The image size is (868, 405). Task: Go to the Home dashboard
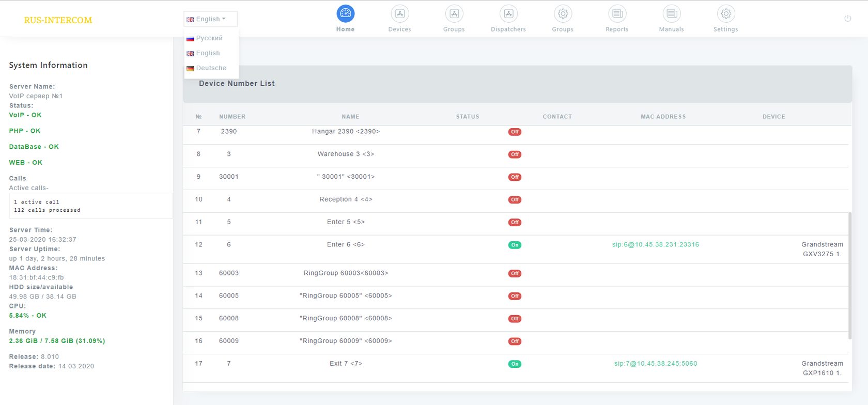(x=345, y=19)
